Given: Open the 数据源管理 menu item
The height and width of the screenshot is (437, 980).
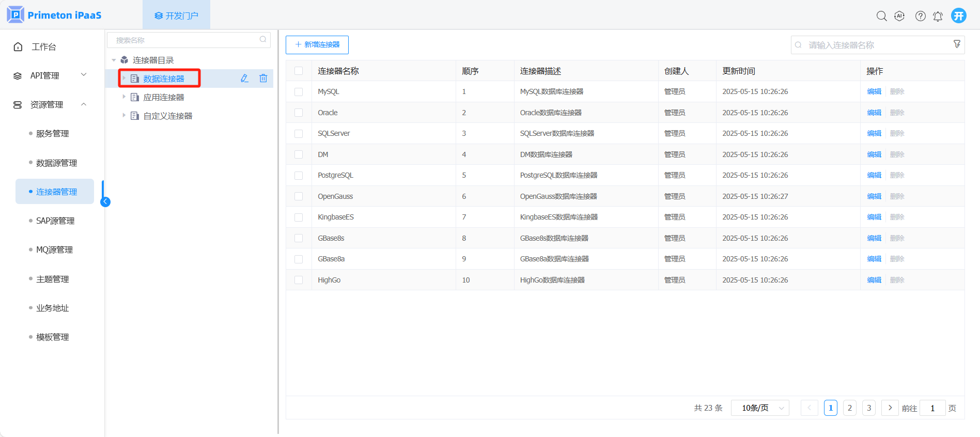Looking at the screenshot, I should 56,163.
